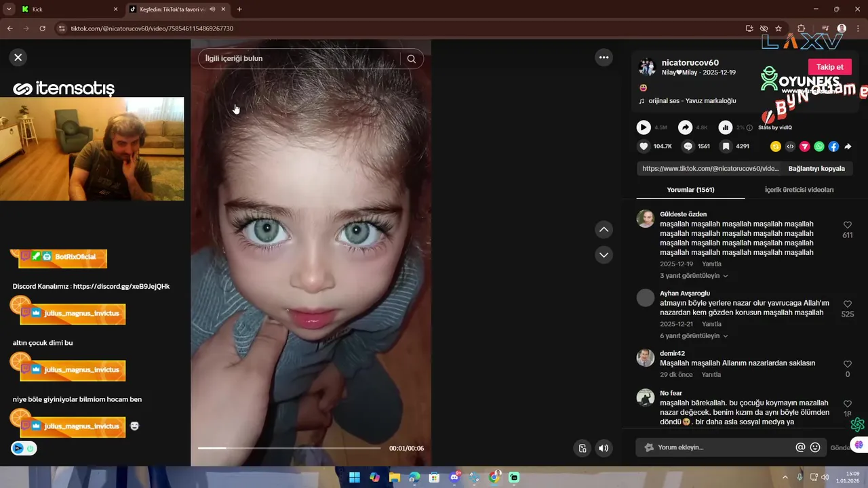This screenshot has height=488, width=868.
Task: Click the 'Takip et' follow button
Action: (x=829, y=67)
